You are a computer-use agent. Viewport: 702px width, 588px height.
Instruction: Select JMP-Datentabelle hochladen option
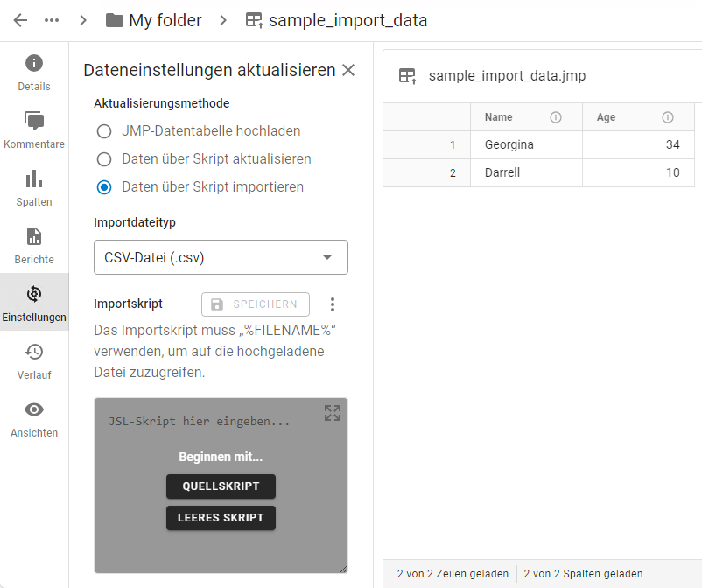click(104, 131)
